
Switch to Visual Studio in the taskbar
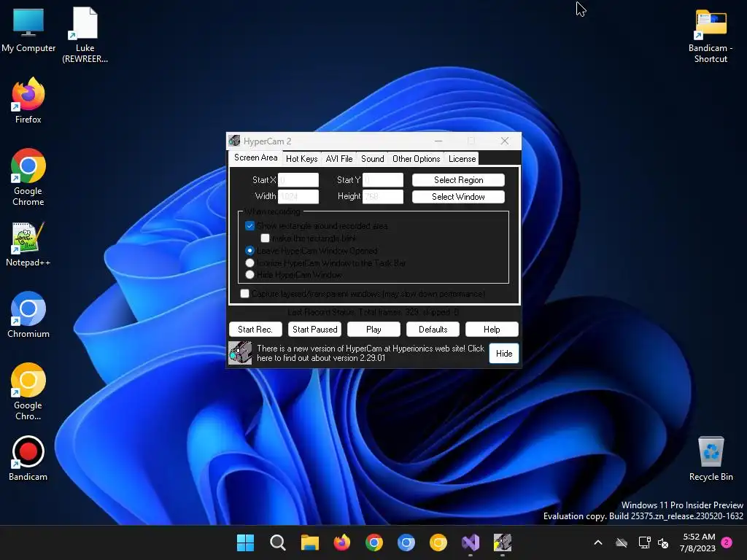(x=471, y=542)
